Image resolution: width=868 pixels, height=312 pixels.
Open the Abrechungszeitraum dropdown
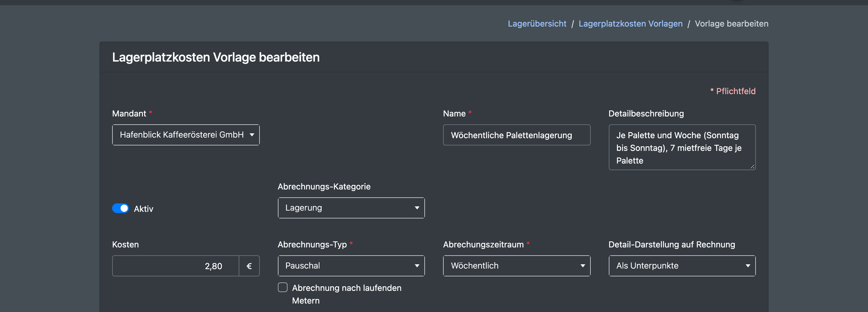[x=517, y=266]
